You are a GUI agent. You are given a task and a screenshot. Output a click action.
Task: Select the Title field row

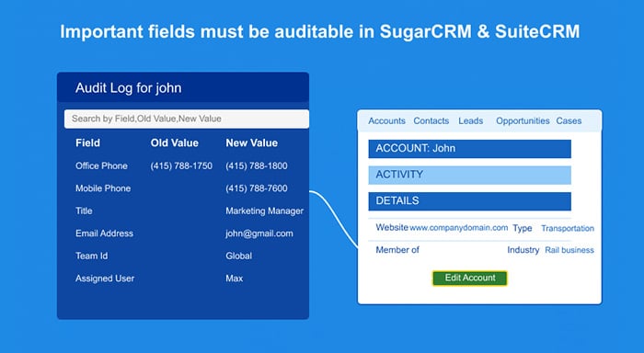point(84,211)
